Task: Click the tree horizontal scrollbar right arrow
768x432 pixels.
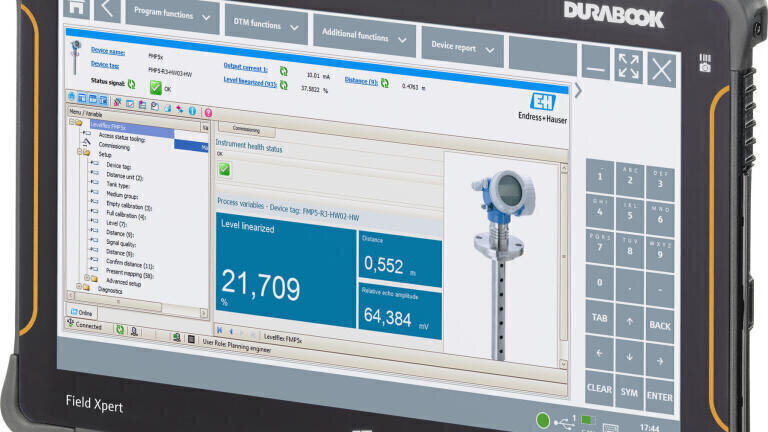Action: click(x=204, y=312)
